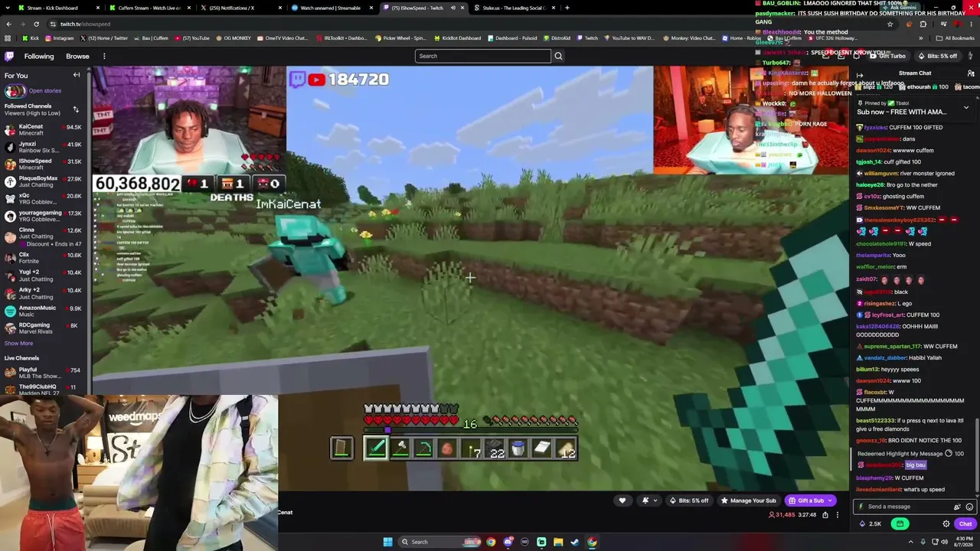Go to the Browse page

click(x=77, y=56)
